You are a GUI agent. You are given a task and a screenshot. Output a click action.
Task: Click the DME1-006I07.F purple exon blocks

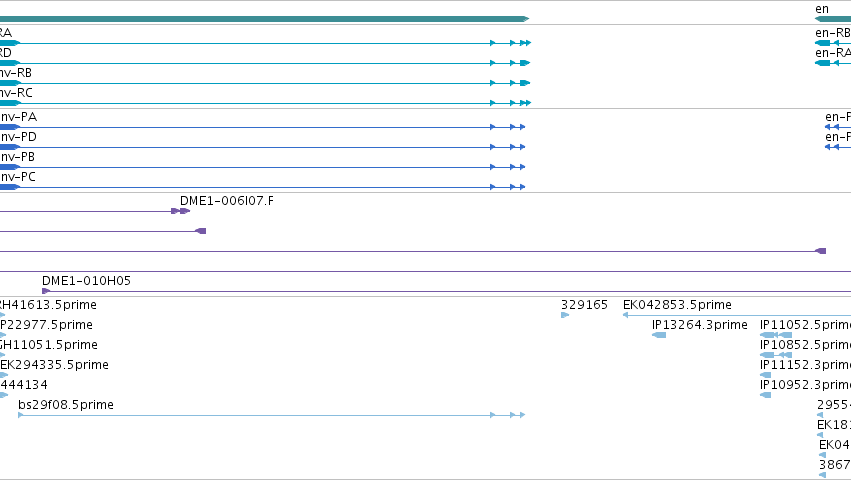pos(181,211)
